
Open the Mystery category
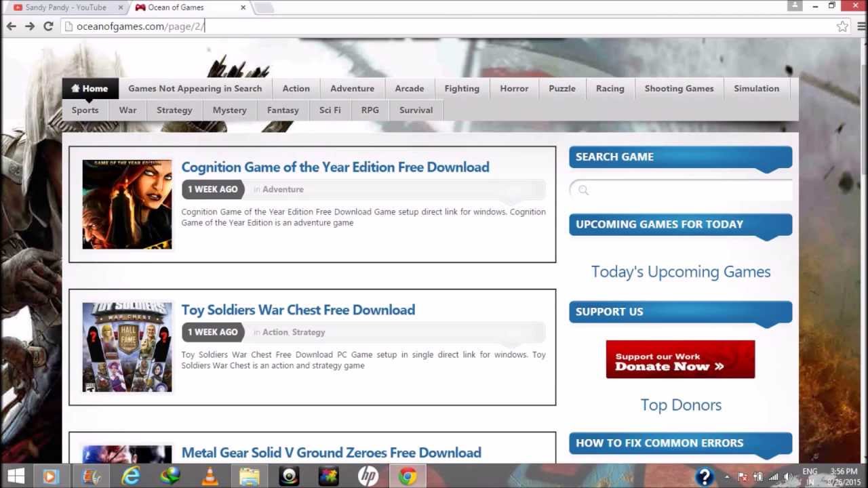tap(229, 110)
